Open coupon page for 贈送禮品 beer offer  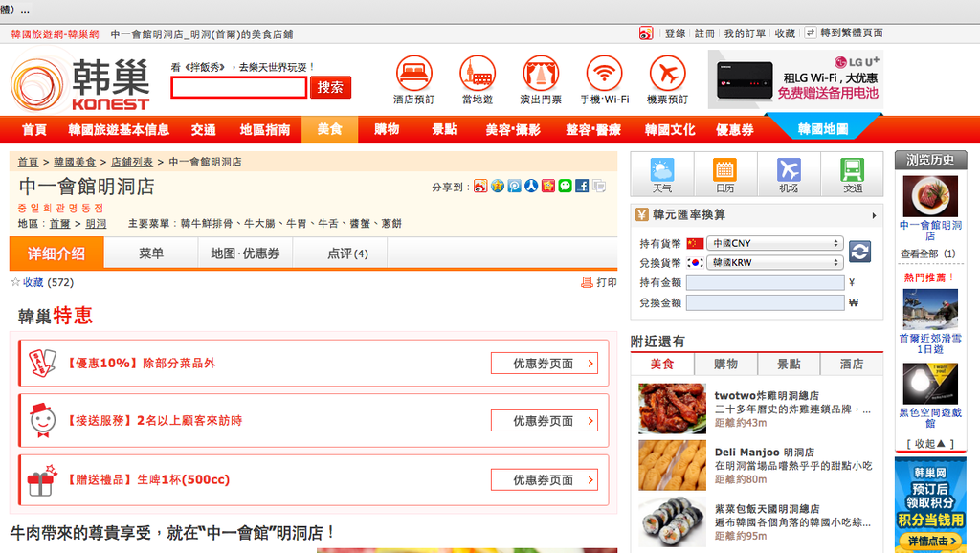pyautogui.click(x=544, y=479)
